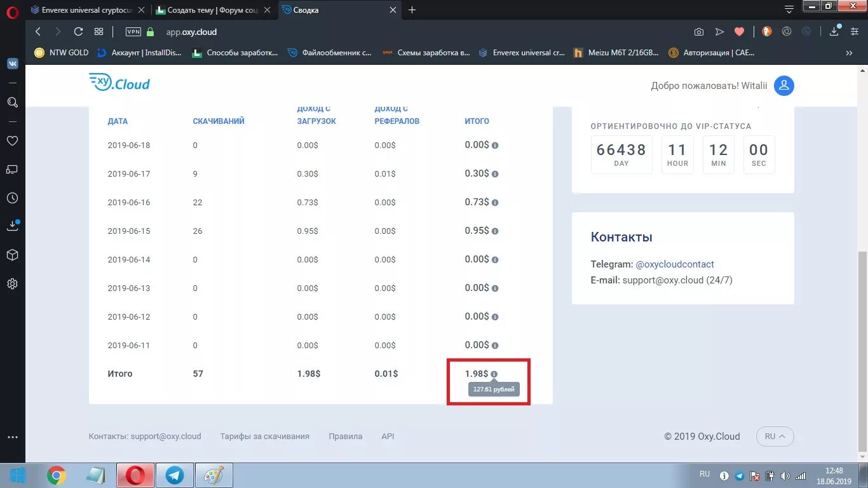868x488 pixels.
Task: Click footer support@oxy.cloud contact link
Action: [166, 437]
